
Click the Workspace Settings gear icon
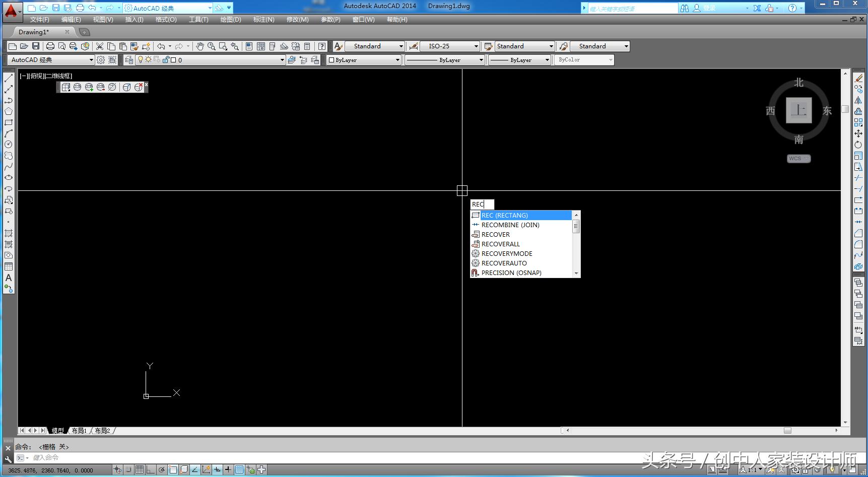click(x=101, y=60)
